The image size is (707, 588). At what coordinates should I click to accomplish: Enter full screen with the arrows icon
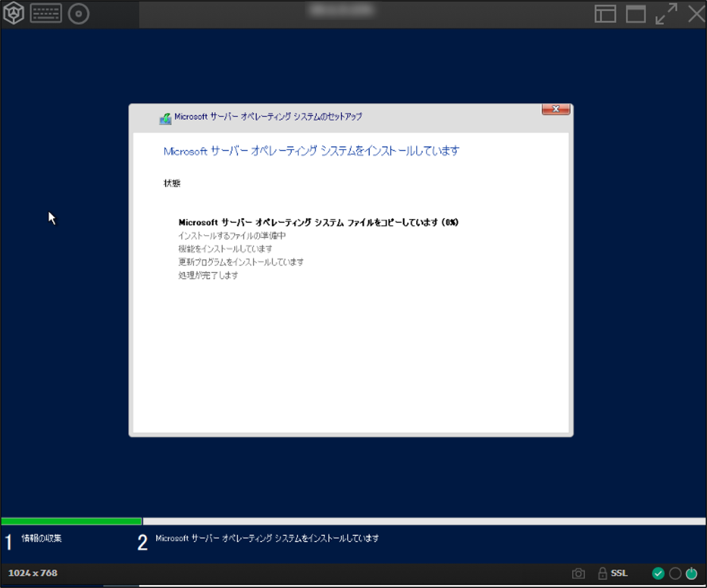click(x=666, y=14)
